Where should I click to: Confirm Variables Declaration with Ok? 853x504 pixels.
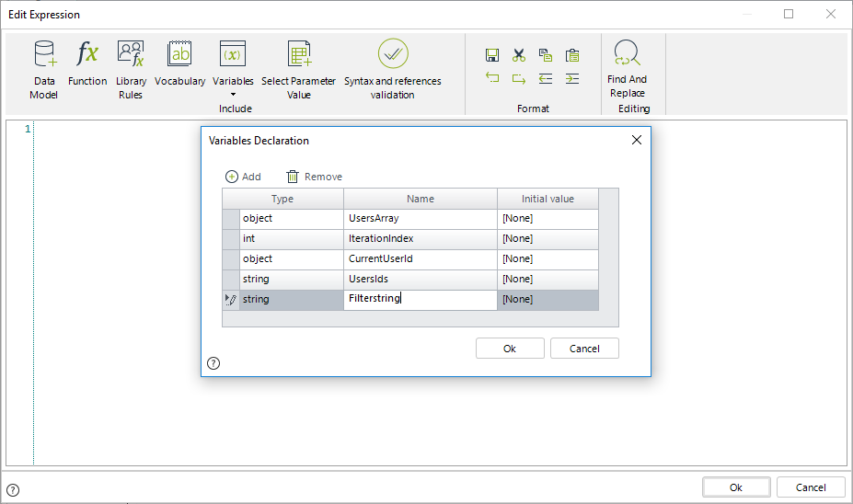(510, 349)
